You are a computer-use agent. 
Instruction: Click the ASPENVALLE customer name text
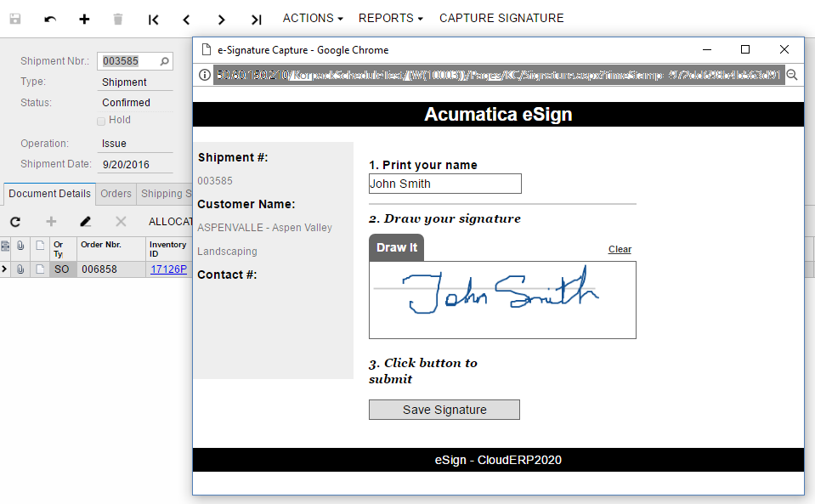(264, 240)
